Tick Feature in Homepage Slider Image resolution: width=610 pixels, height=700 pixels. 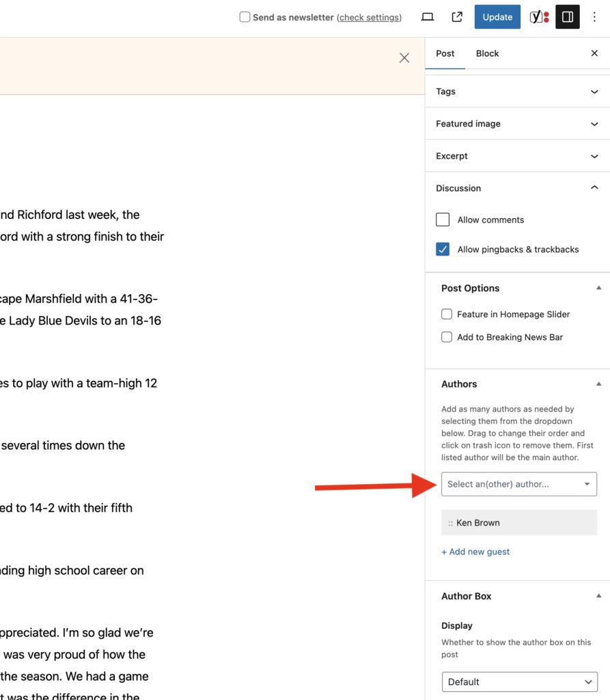coord(447,314)
